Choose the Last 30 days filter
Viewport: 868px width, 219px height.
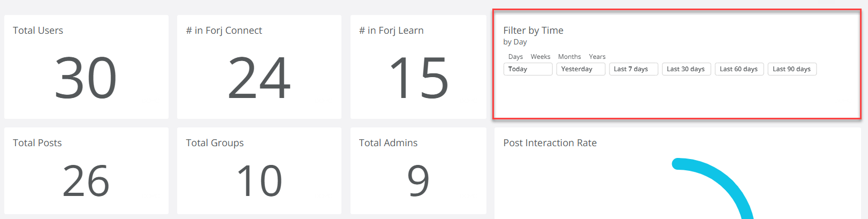coord(687,69)
